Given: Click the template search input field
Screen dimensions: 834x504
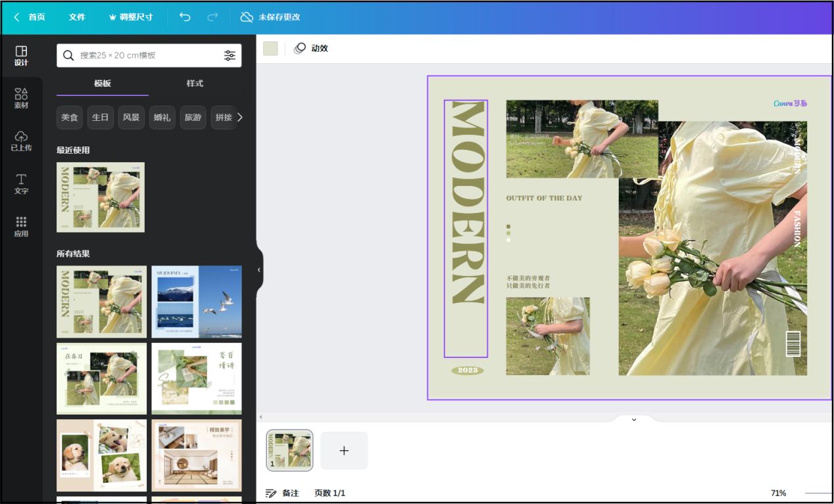Looking at the screenshot, I should pos(148,55).
